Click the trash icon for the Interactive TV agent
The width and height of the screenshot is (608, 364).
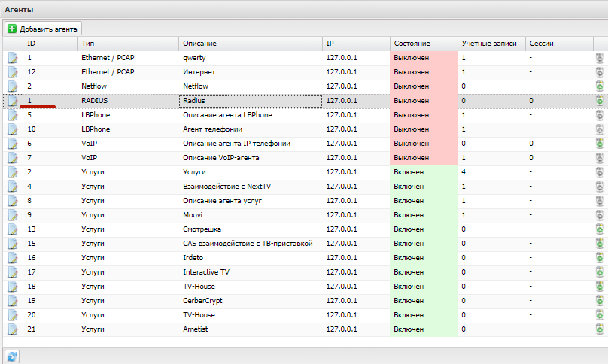point(600,272)
